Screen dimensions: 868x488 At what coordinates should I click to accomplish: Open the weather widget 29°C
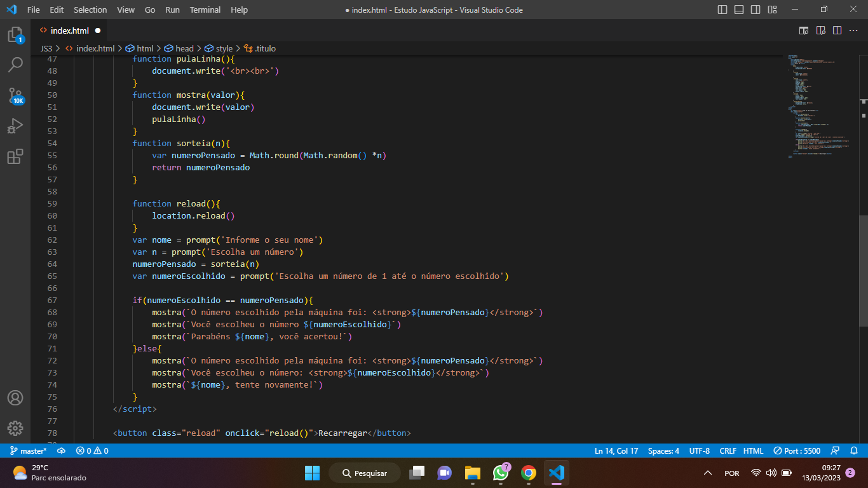[x=50, y=473]
